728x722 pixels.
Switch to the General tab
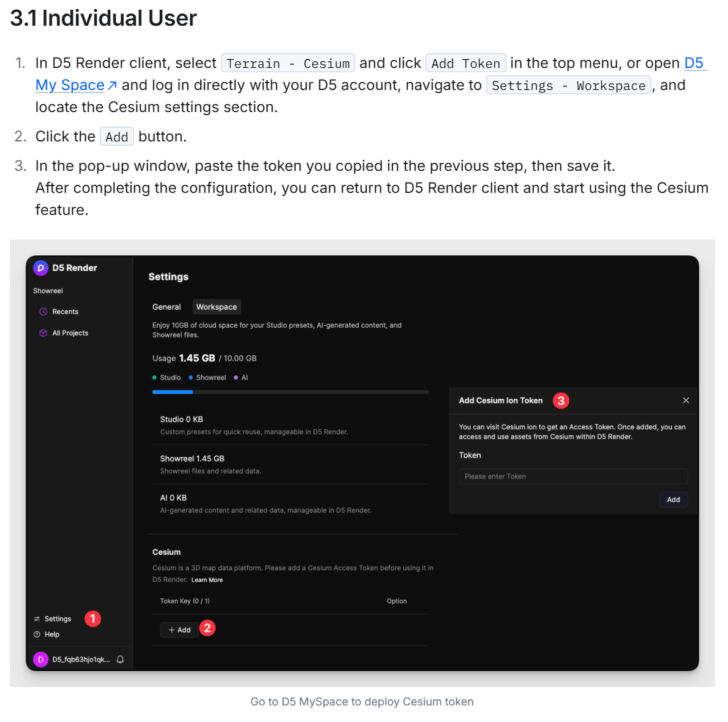[x=167, y=307]
